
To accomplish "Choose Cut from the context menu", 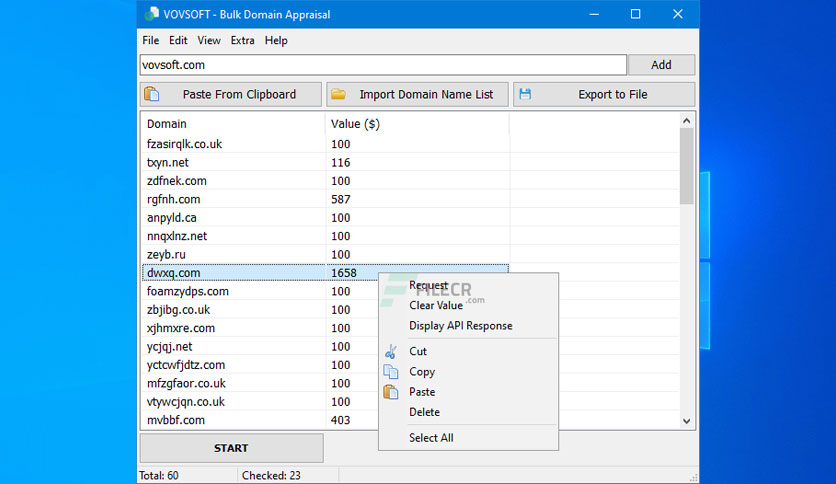I will click(468, 351).
